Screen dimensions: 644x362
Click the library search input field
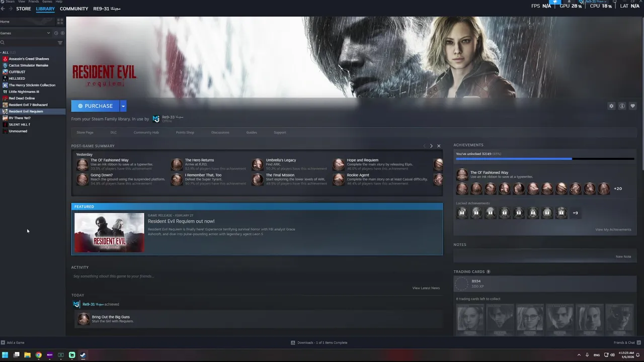tap(30, 43)
